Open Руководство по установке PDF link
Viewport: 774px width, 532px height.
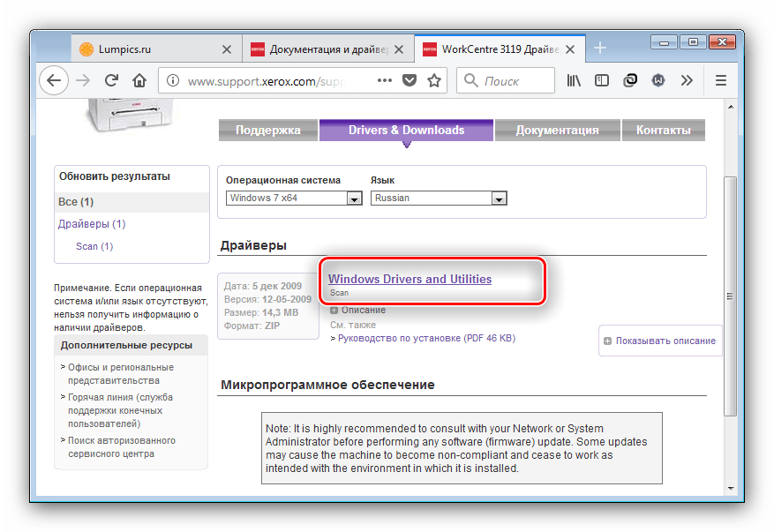tap(425, 338)
